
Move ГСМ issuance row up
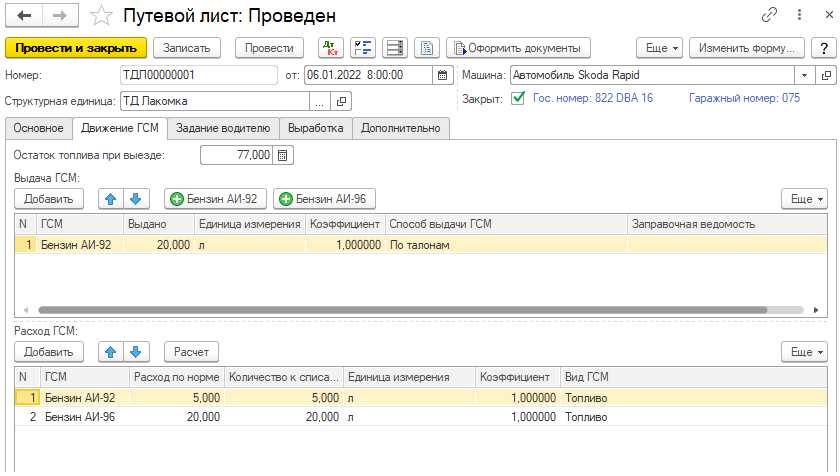[111, 199]
